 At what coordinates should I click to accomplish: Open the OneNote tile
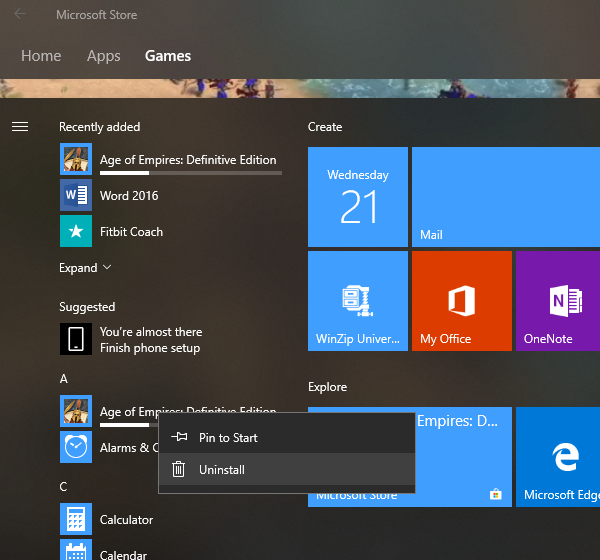pos(558,301)
